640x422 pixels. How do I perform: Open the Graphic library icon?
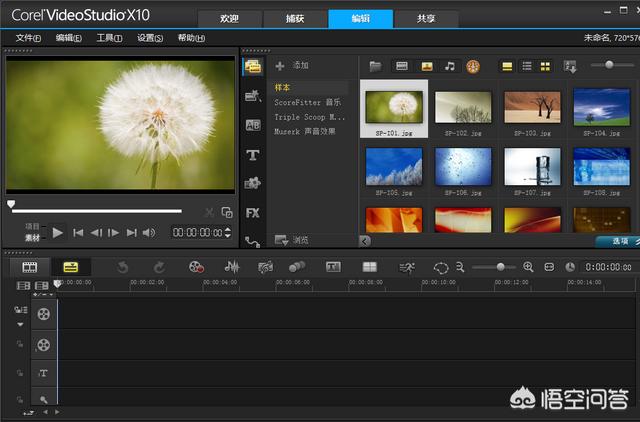click(x=253, y=184)
